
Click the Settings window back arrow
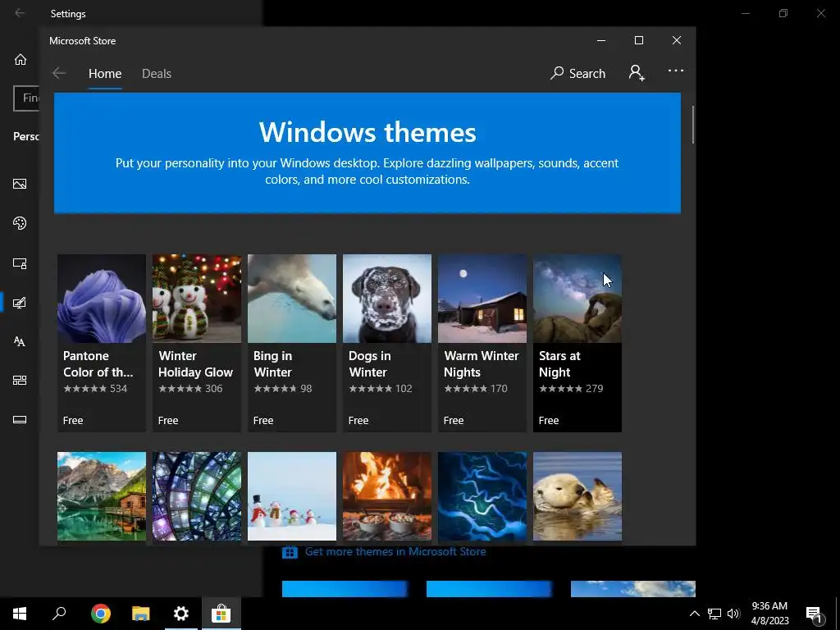[x=20, y=13]
